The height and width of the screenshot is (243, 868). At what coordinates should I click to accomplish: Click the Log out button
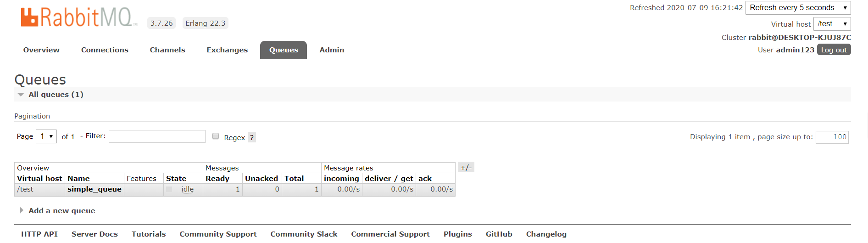click(x=834, y=50)
